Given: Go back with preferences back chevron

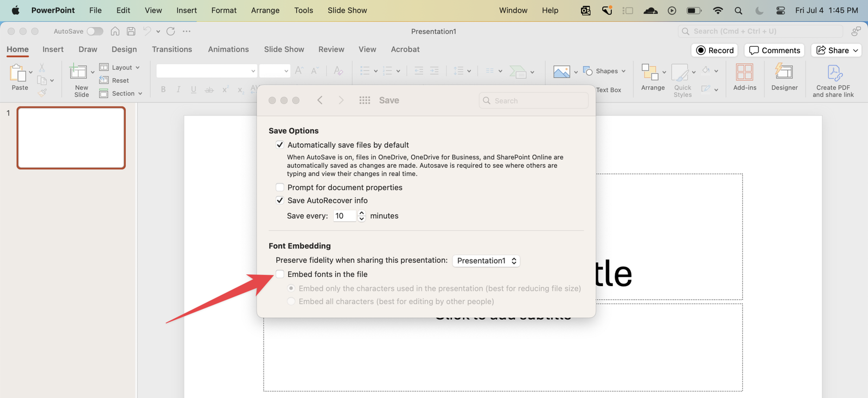Looking at the screenshot, I should click(320, 100).
